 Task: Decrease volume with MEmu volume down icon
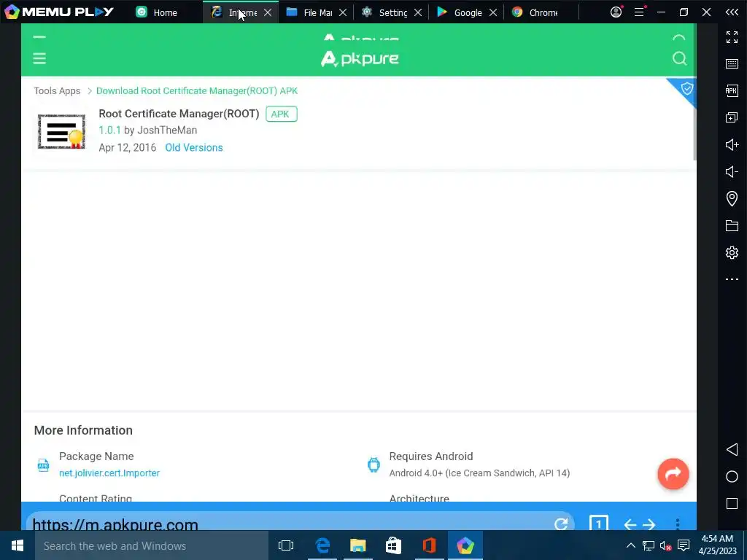(x=732, y=171)
